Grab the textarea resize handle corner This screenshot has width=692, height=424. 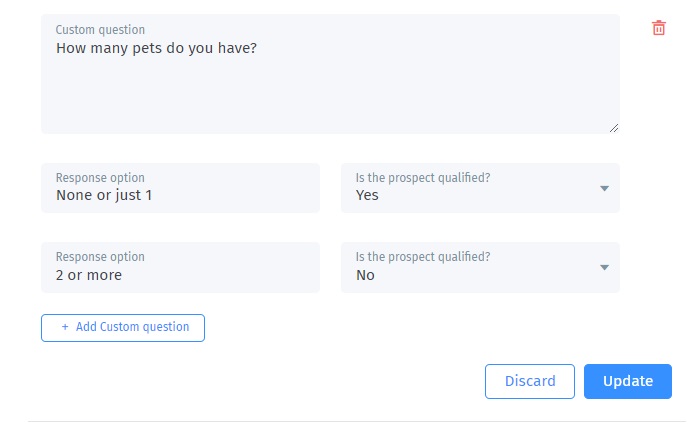click(x=614, y=128)
